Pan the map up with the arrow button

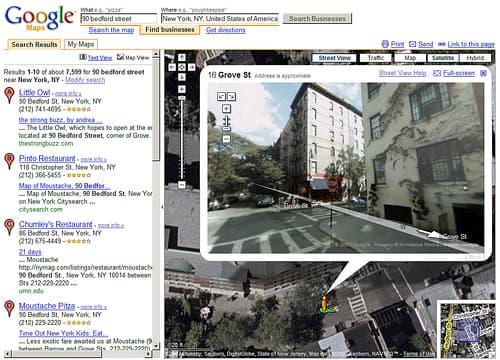coord(182,58)
